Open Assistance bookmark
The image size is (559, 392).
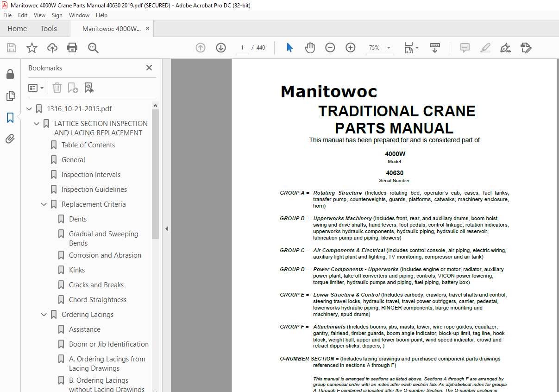click(x=85, y=329)
